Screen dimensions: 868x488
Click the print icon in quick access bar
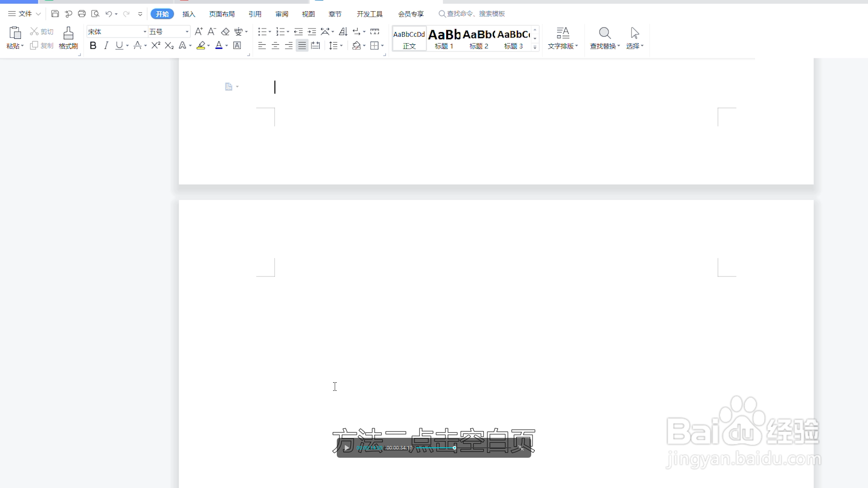pyautogui.click(x=82, y=14)
